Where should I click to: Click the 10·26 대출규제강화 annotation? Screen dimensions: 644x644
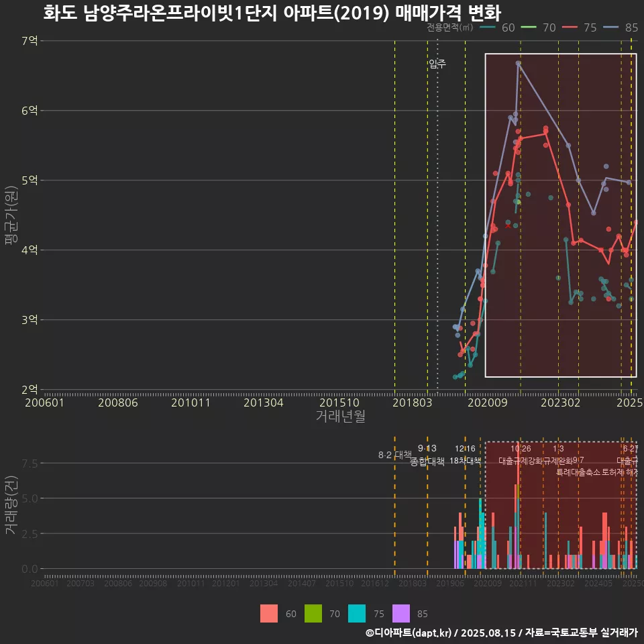521,455
